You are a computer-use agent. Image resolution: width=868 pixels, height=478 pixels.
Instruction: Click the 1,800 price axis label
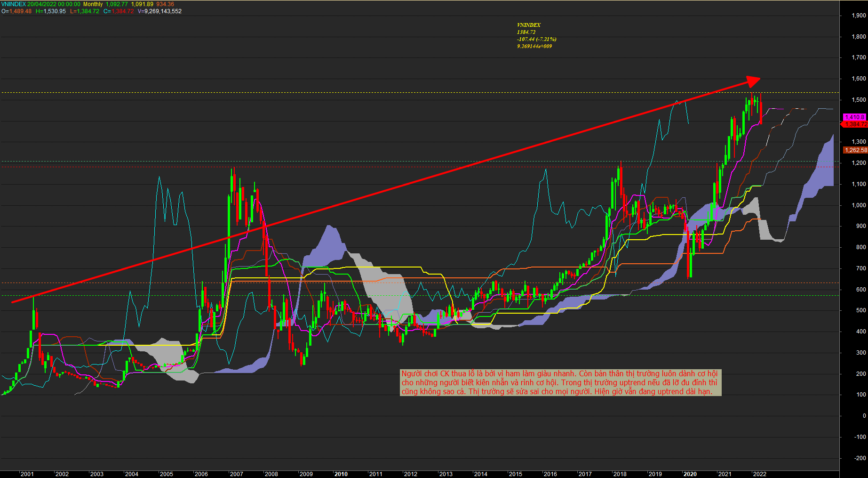coord(859,37)
